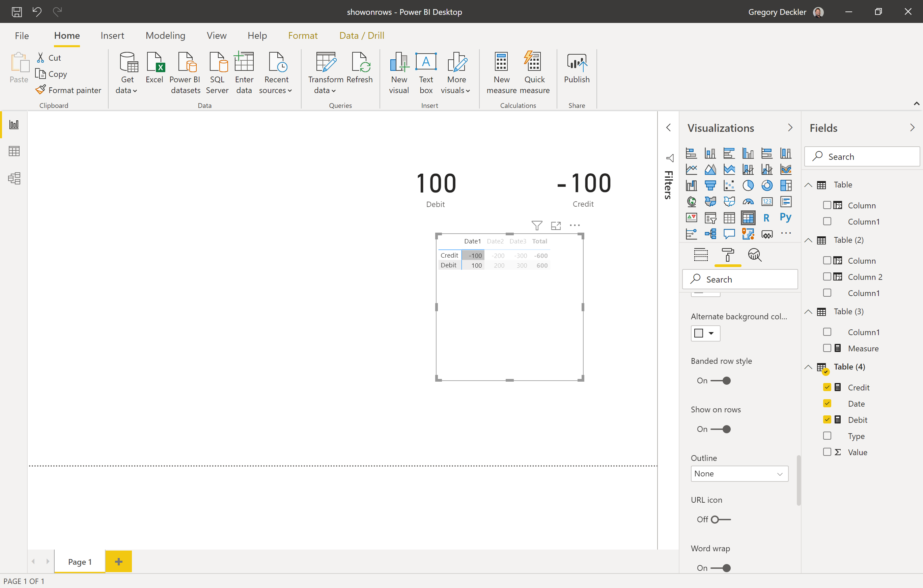This screenshot has height=588, width=923.
Task: Click the Refresh button
Action: [360, 68]
